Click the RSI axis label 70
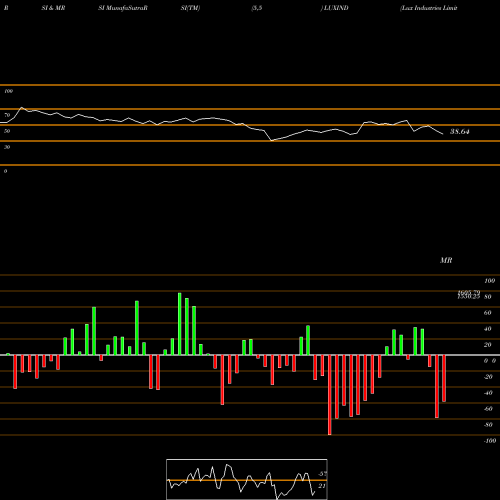Image resolution: width=500 pixels, height=500 pixels. pyautogui.click(x=7, y=115)
